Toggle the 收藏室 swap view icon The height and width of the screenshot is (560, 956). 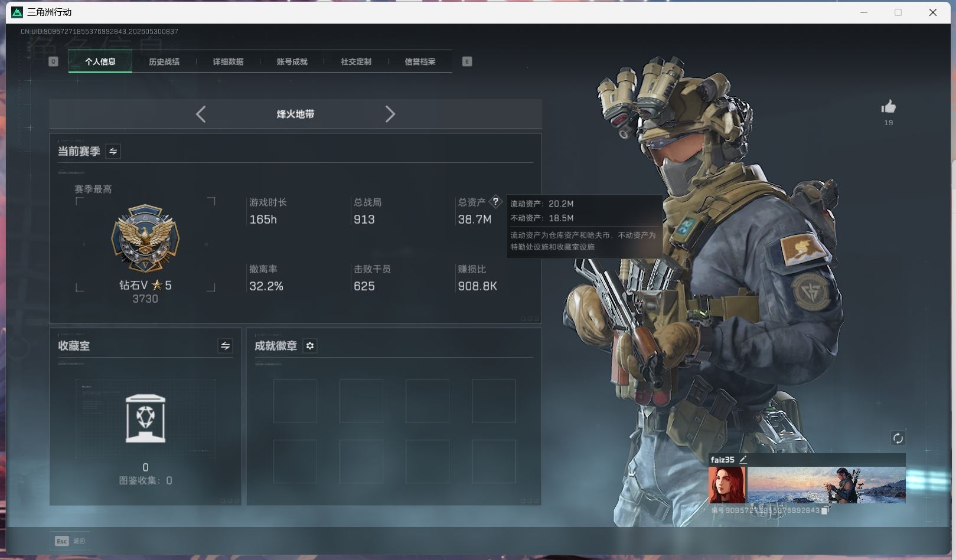click(225, 346)
